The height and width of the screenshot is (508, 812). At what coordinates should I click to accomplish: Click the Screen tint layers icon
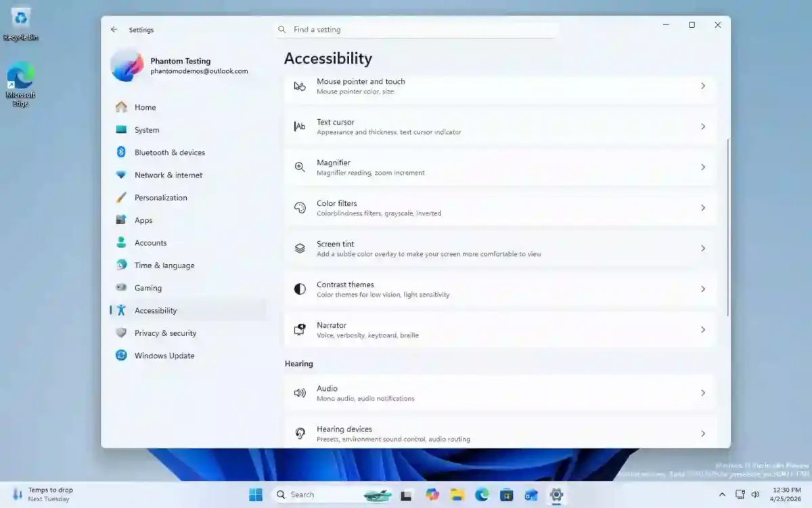point(300,248)
